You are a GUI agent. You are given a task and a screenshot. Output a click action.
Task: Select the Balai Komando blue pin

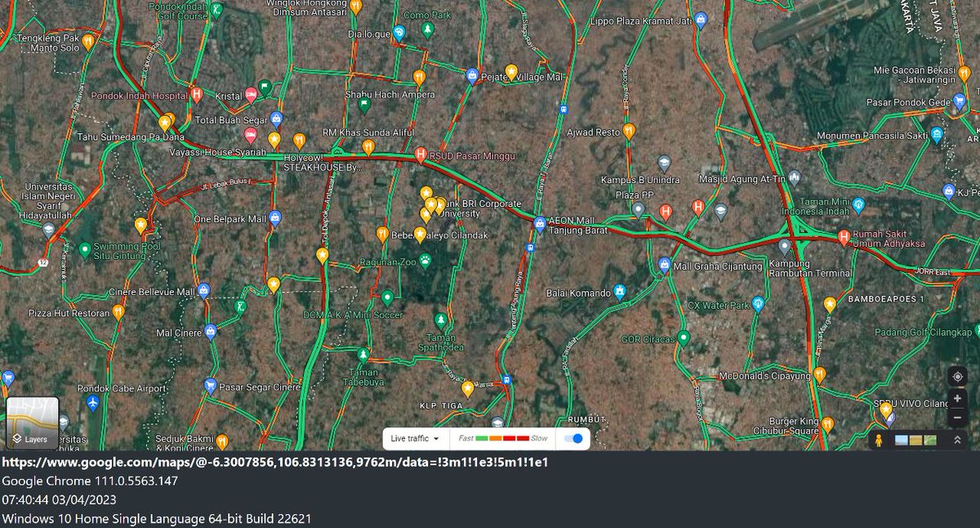[620, 292]
